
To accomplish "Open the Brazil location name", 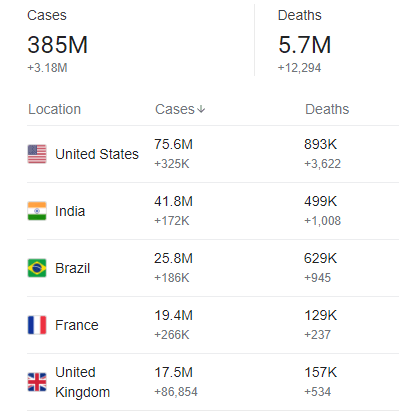I will point(73,268).
